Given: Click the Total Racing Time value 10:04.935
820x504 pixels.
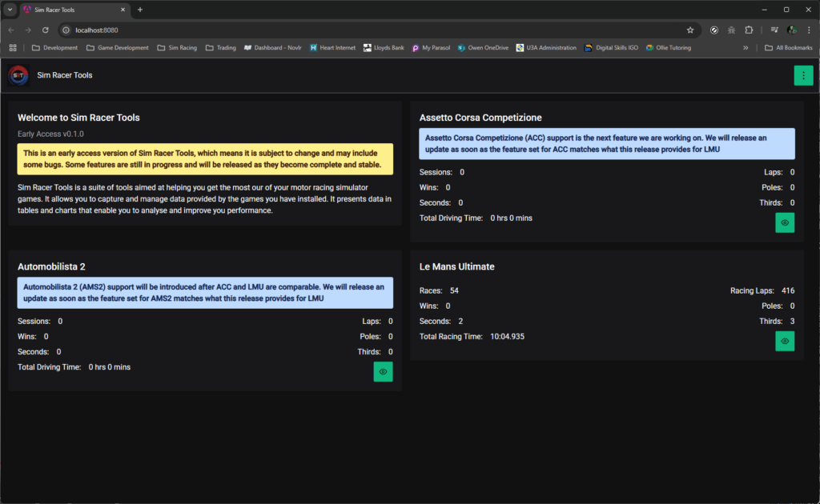Looking at the screenshot, I should click(x=507, y=336).
